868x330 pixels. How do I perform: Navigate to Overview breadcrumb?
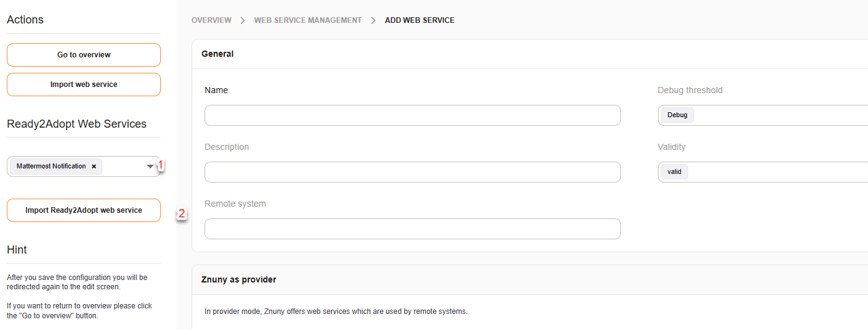(x=211, y=20)
